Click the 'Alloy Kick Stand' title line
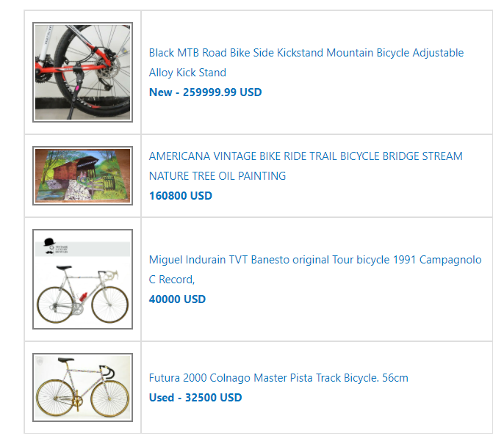The height and width of the screenshot is (444, 504). pyautogui.click(x=187, y=73)
